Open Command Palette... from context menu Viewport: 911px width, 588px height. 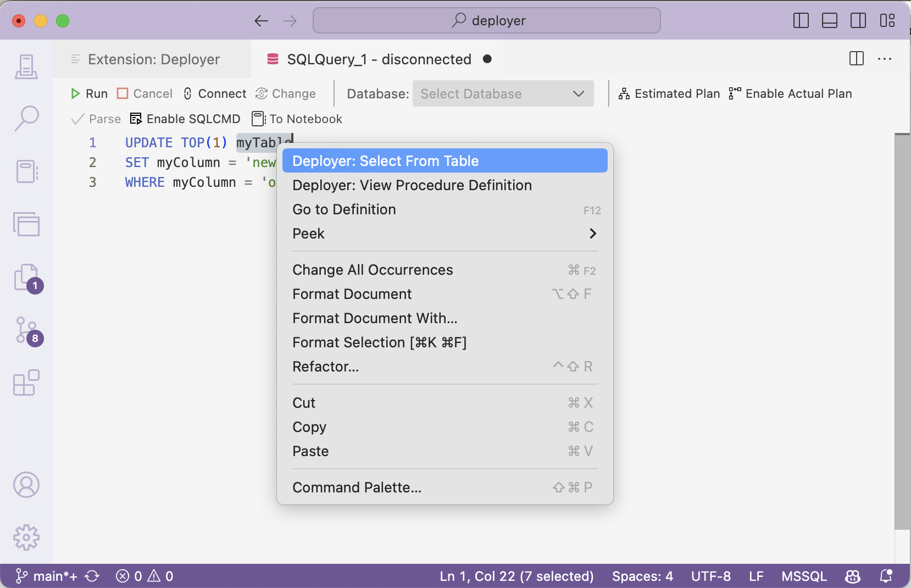445,487
